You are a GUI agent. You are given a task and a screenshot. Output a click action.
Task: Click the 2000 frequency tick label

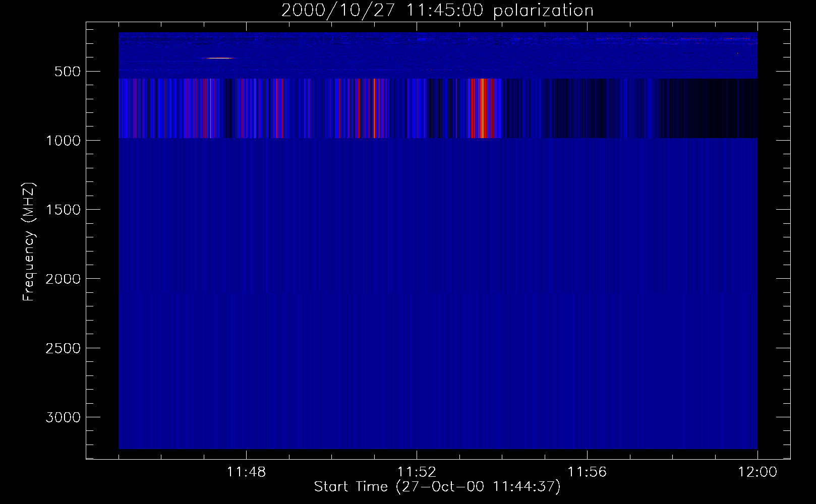pos(63,279)
